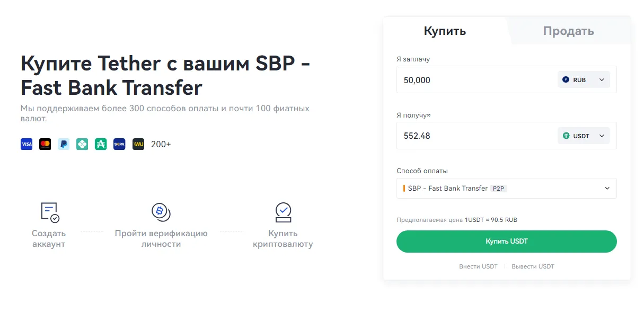Click the 'Вывести USDT' link
Viewport: 644px width, 313px height.
pos(533,266)
